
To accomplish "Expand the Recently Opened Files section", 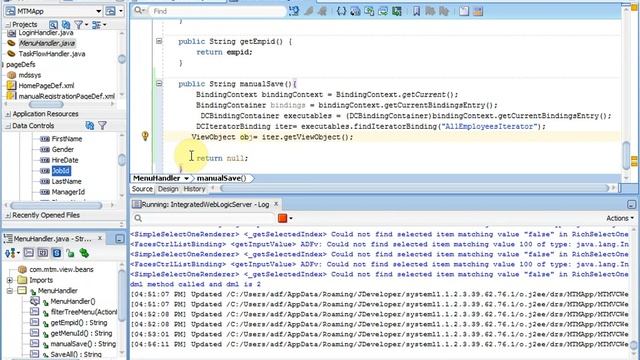I will pyautogui.click(x=8, y=216).
